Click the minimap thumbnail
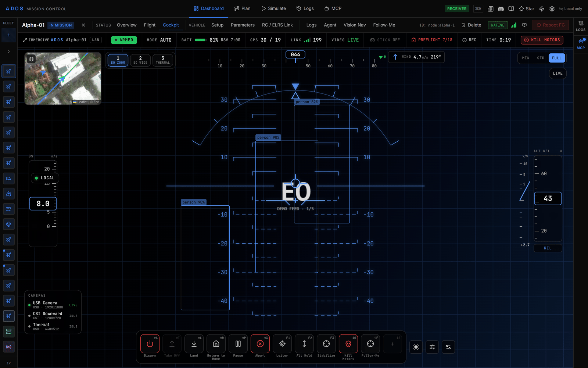588x368 pixels. (x=63, y=78)
